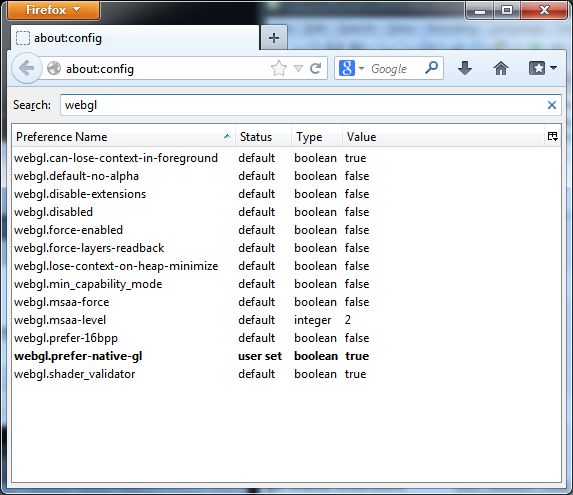Maximize the Firefox window
Image resolution: width=573 pixels, height=495 pixels.
click(507, 10)
